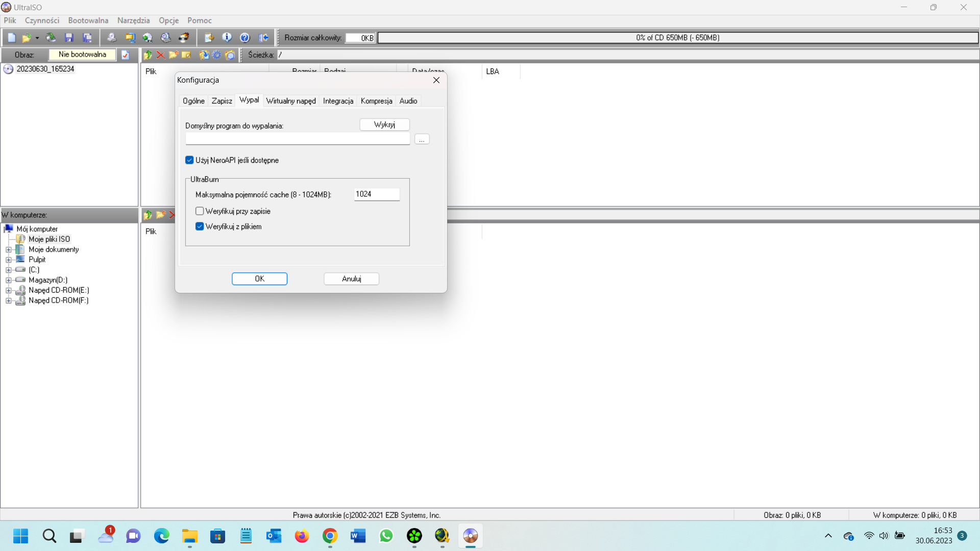Select 'Moje pliki ISO' in tree
Screen dimensions: 980x551
49,239
